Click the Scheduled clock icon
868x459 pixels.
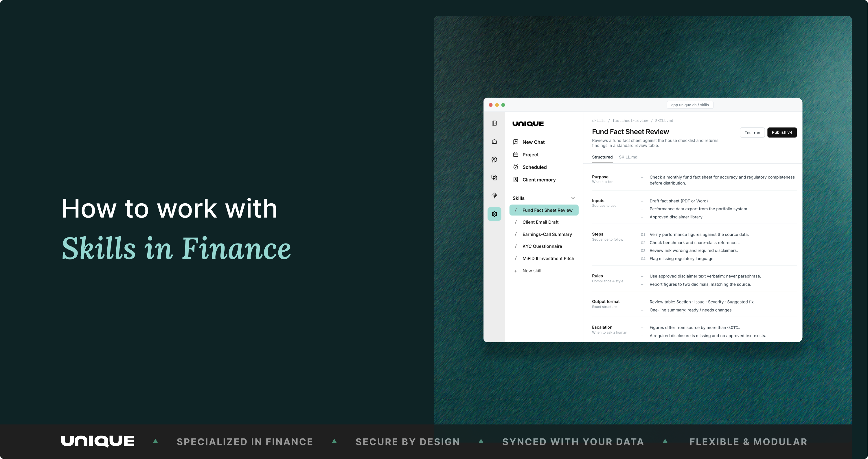516,167
